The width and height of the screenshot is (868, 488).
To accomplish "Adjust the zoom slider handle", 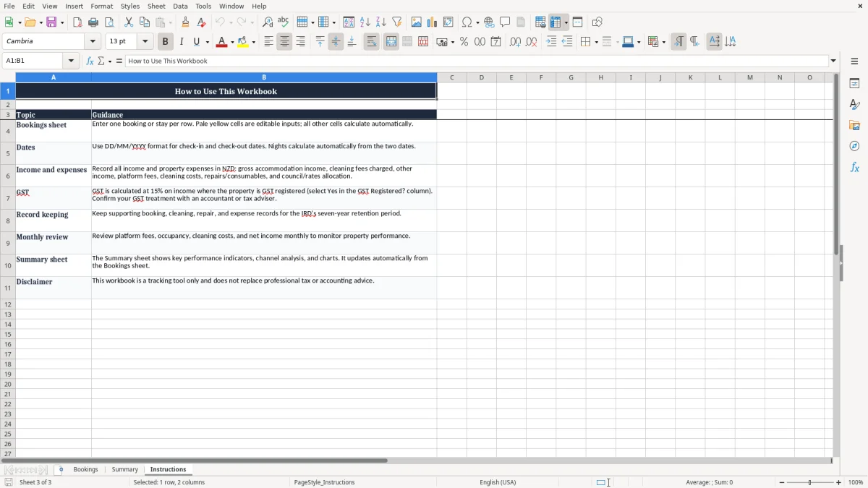I will 810,482.
